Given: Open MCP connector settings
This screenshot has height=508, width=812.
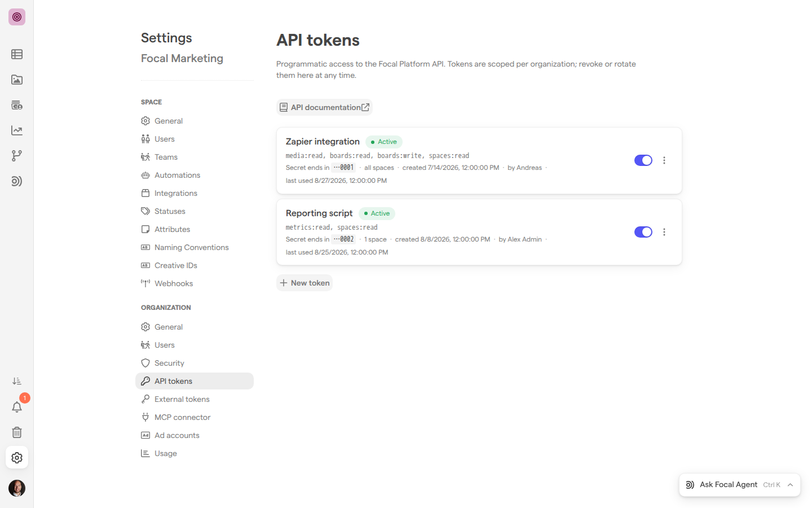Looking at the screenshot, I should pyautogui.click(x=195, y=417).
